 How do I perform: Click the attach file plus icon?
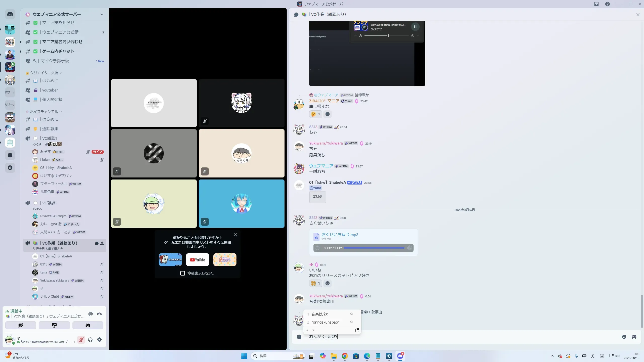click(299, 337)
